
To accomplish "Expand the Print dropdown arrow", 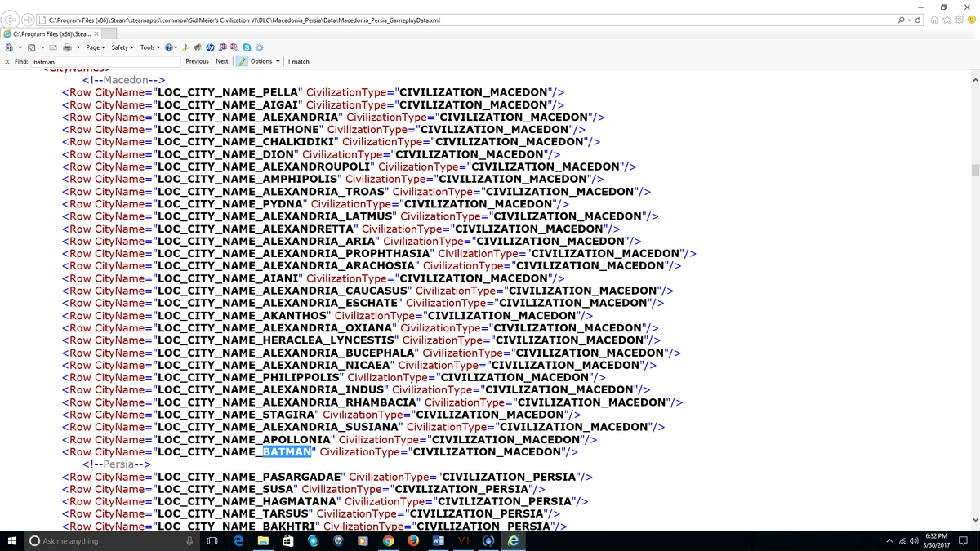I will pos(78,47).
